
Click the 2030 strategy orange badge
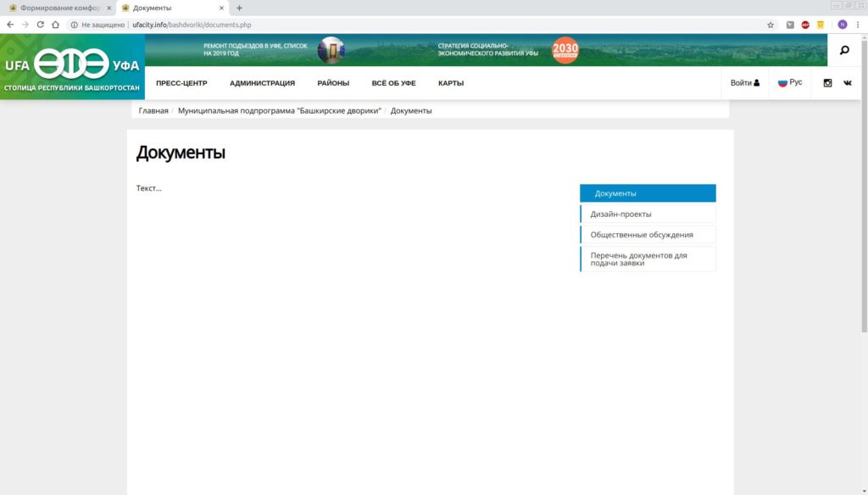pyautogui.click(x=565, y=50)
